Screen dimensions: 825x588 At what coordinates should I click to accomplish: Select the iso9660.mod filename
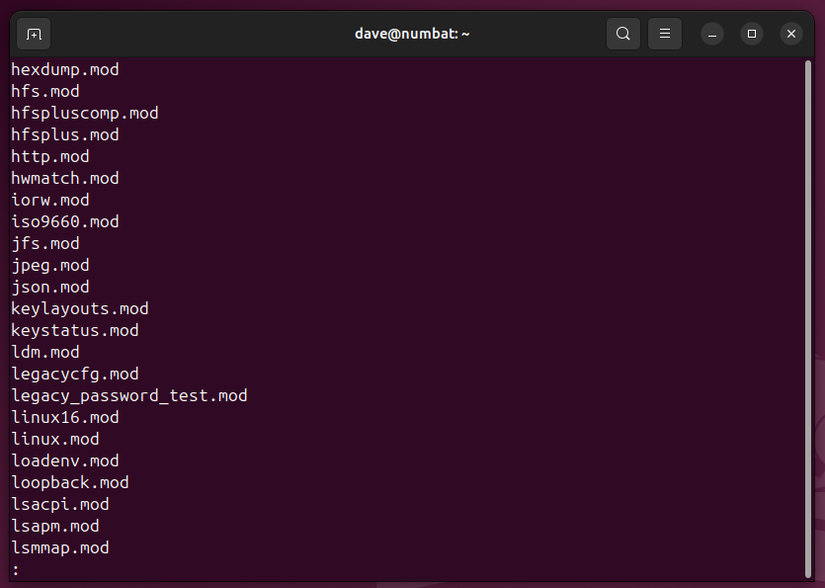coord(64,221)
